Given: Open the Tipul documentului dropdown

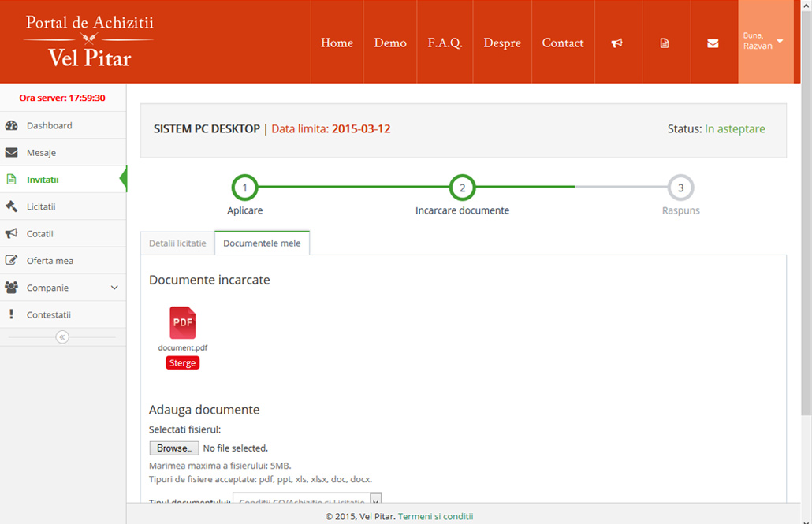Looking at the screenshot, I should (x=307, y=500).
